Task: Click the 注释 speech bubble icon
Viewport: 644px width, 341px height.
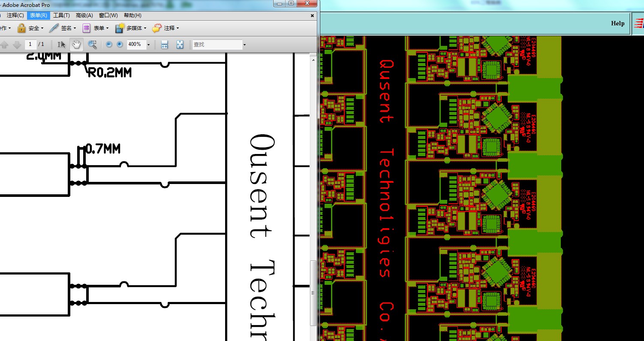Action: tap(157, 28)
